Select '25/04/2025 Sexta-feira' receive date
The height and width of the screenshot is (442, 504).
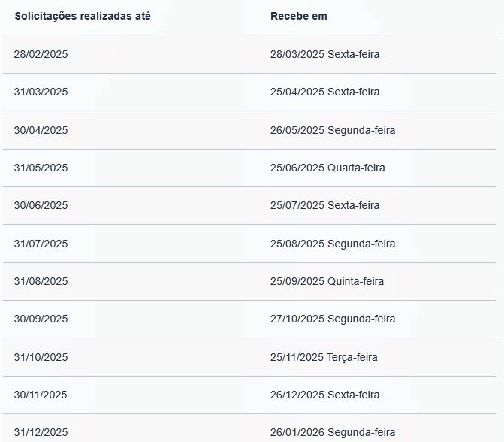(324, 92)
